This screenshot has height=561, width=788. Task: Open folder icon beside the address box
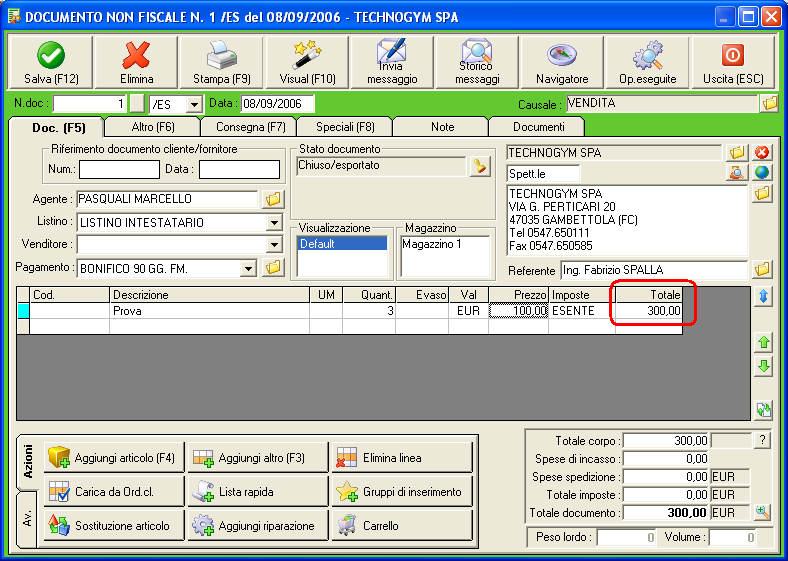coord(762,193)
